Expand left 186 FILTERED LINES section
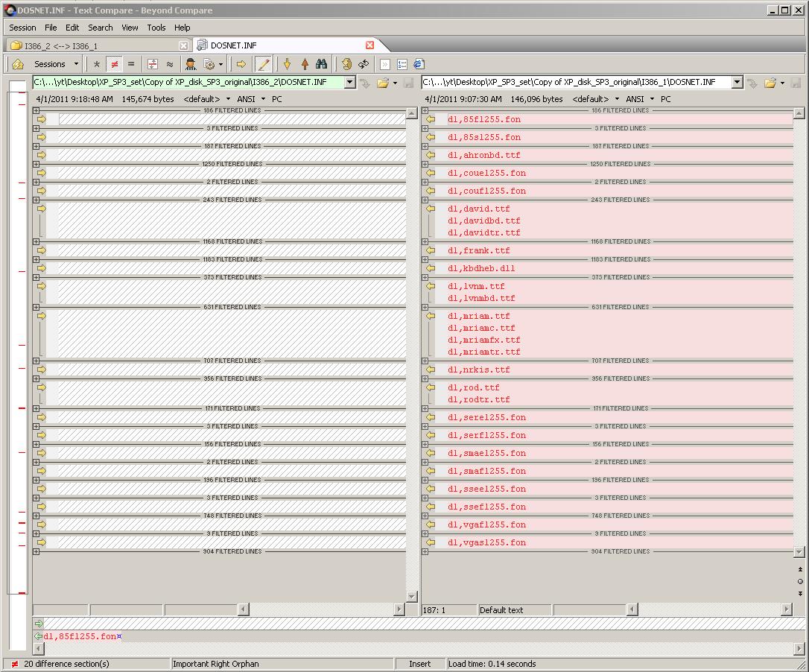This screenshot has width=809, height=672. pos(36,110)
